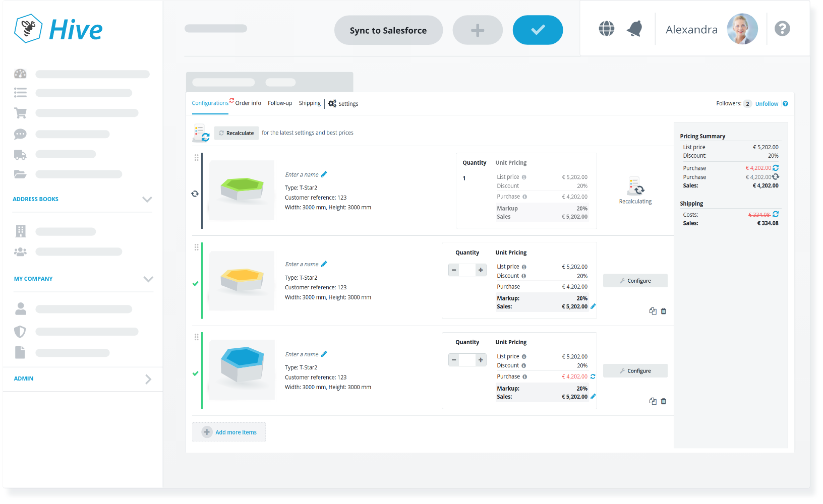Viewport: 823px width, 504px height.
Task: Open the Shipping tab
Action: [x=310, y=103]
